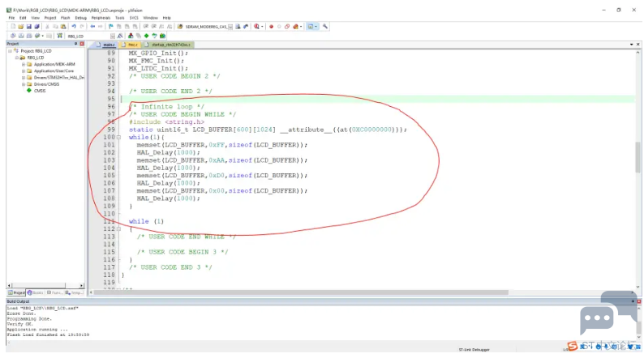
Task: Switch to the startup_stm32h743xx.s tab
Action: click(x=169, y=45)
